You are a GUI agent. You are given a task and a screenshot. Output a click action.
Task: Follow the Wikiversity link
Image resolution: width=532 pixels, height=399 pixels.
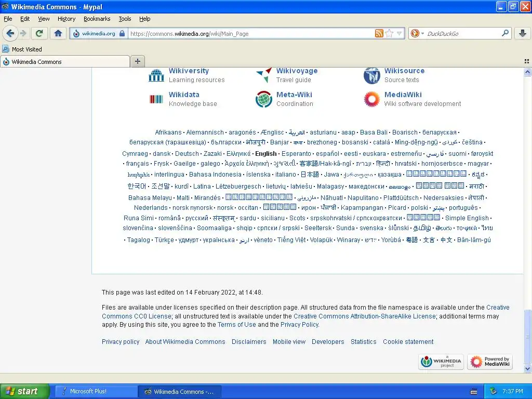point(189,71)
